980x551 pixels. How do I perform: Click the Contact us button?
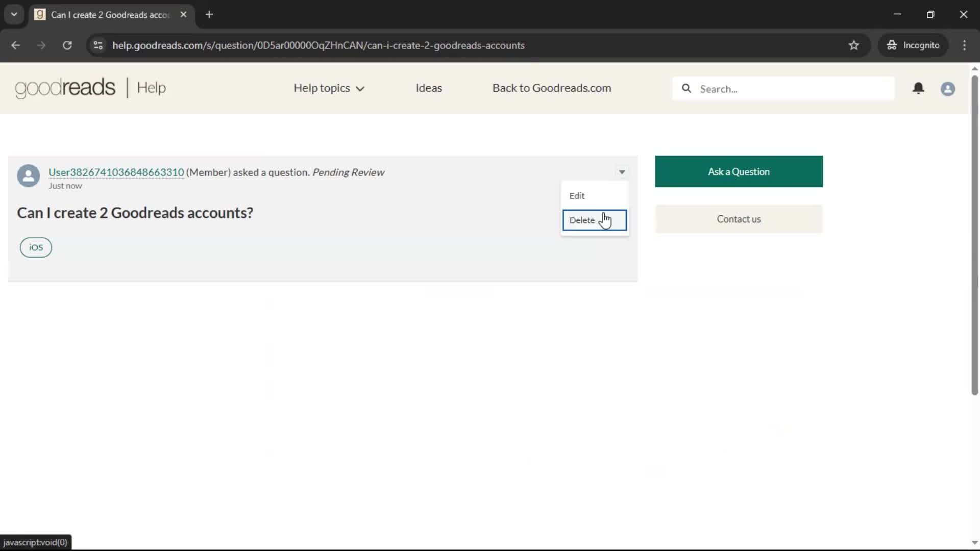pos(739,219)
